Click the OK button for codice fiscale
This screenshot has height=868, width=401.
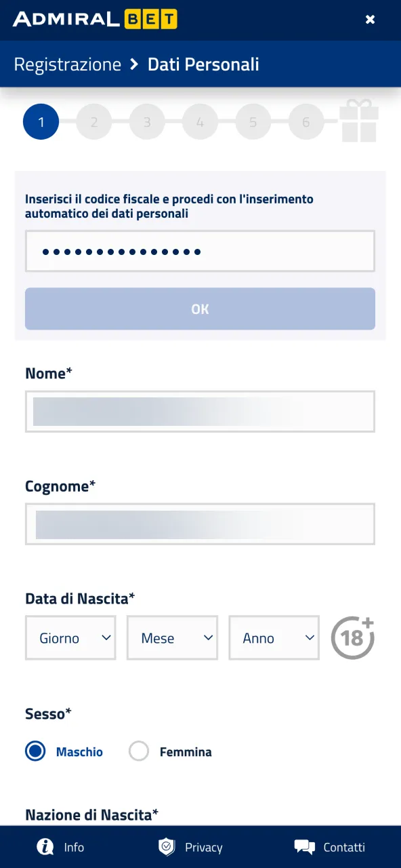[x=200, y=309]
